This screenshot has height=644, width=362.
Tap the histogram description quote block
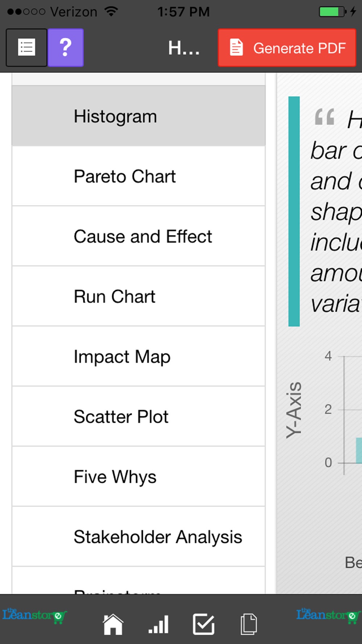point(325,211)
